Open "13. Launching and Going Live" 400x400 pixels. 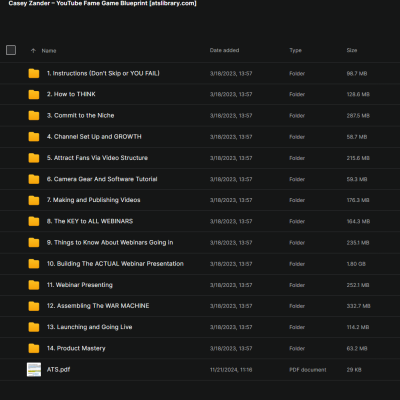(x=89, y=327)
